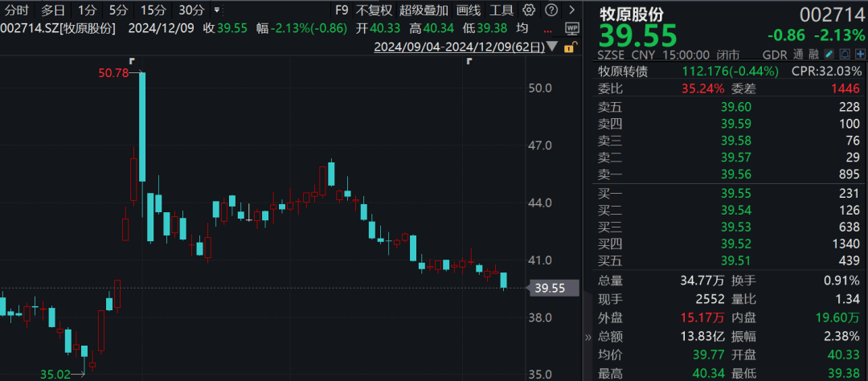
Task: Click the WP monitor icon
Action: click(572, 28)
